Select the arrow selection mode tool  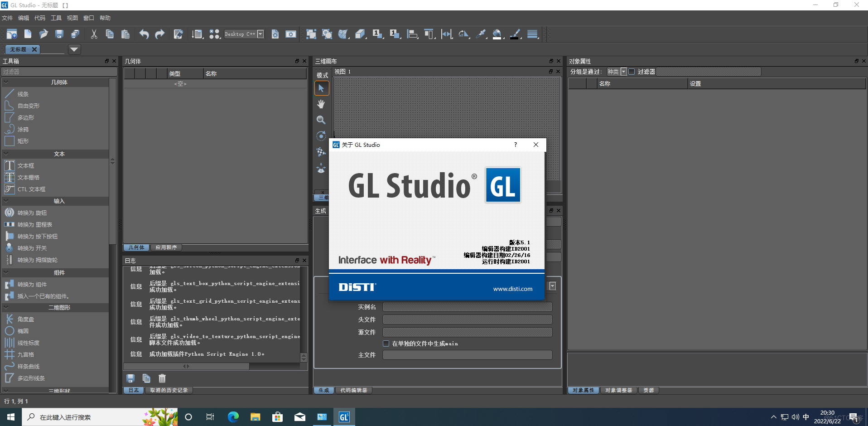click(x=321, y=88)
